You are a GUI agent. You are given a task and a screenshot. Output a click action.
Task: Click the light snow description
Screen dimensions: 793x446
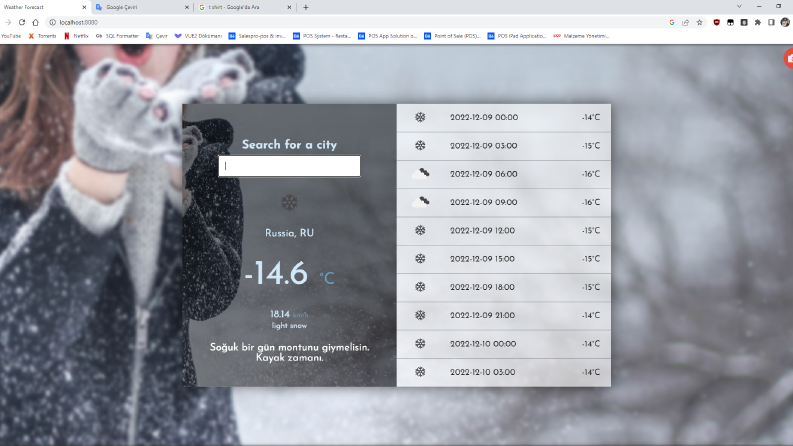coord(289,326)
